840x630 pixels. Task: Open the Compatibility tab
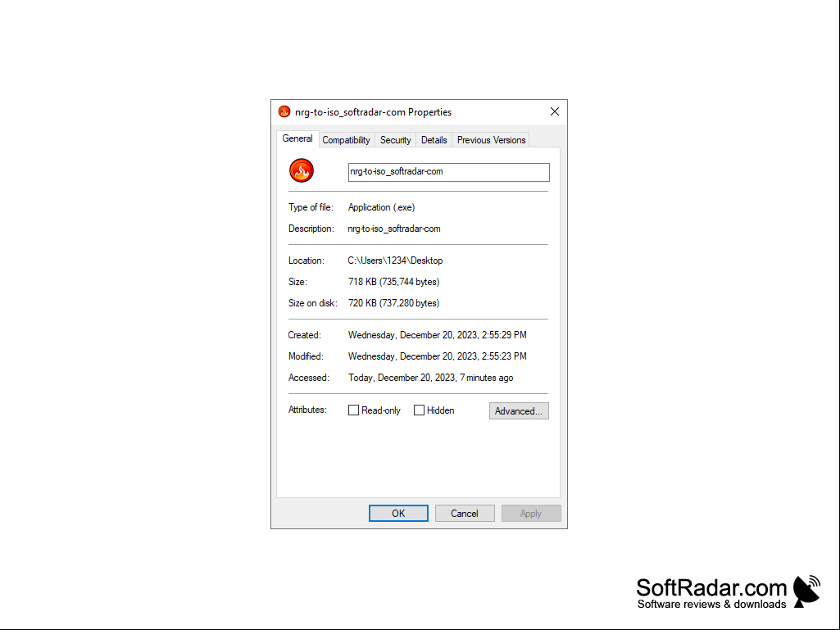pos(346,140)
